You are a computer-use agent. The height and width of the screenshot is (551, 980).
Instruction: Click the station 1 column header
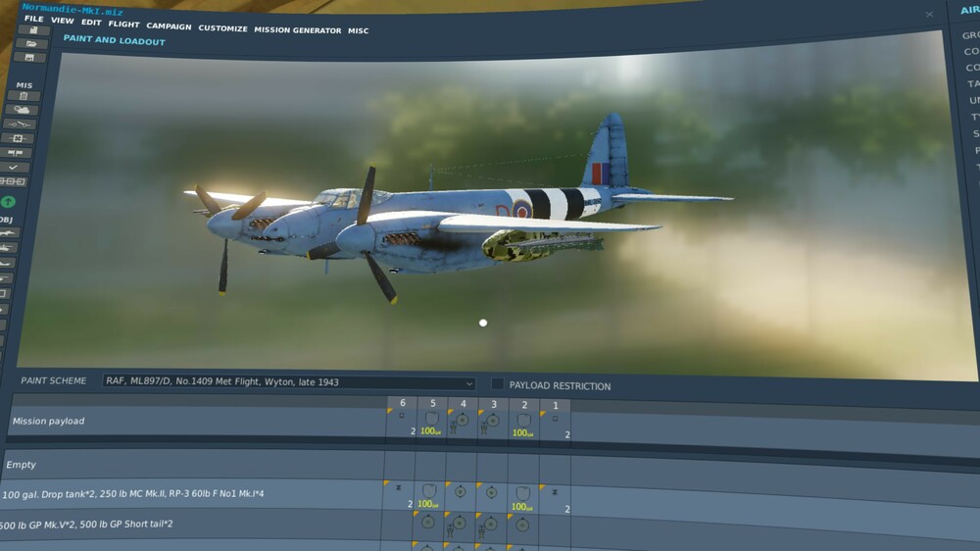555,405
